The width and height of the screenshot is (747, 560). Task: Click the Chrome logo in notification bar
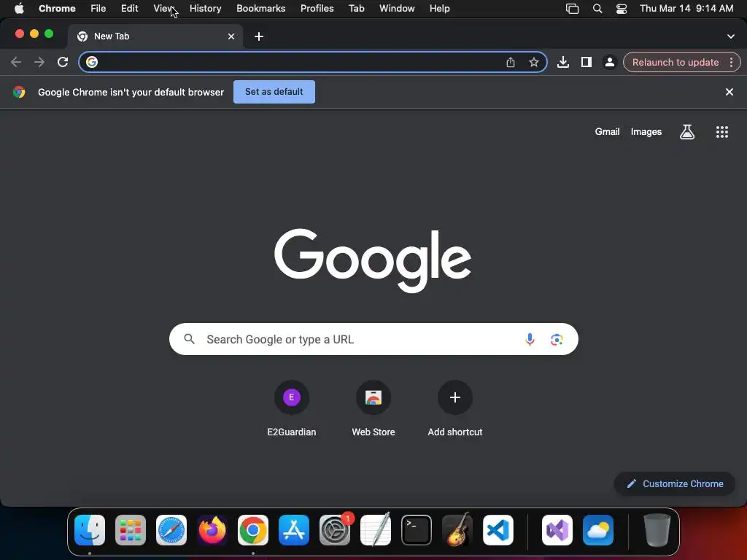coord(19,92)
